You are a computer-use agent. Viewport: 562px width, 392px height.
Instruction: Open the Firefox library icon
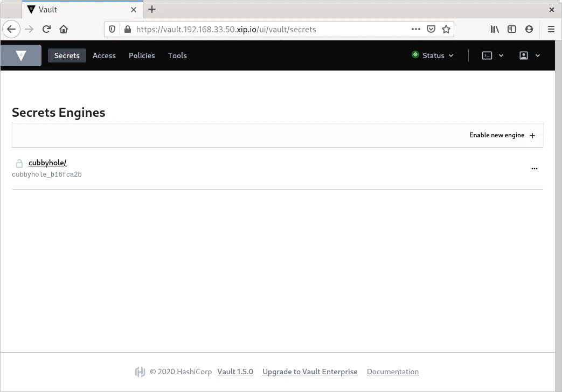[495, 30]
